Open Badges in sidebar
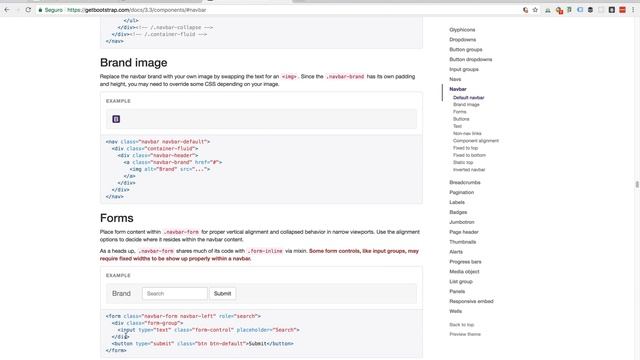Image resolution: width=640 pixels, height=360 pixels. click(x=458, y=212)
